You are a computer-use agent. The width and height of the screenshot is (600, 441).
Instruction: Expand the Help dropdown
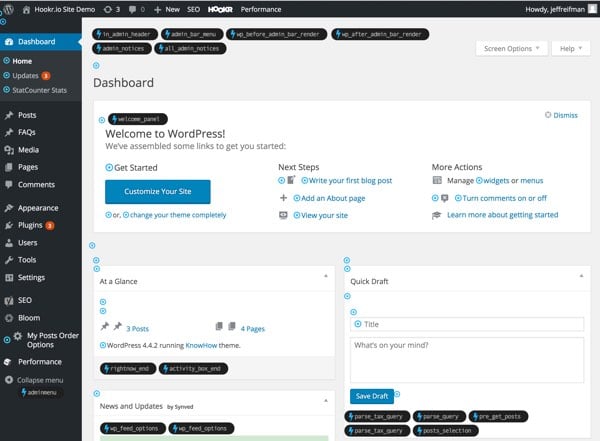point(571,49)
